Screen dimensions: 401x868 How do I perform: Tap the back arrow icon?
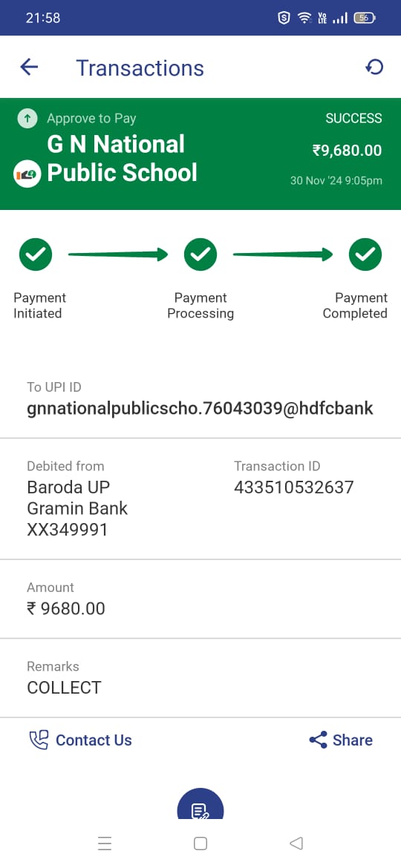coord(29,68)
